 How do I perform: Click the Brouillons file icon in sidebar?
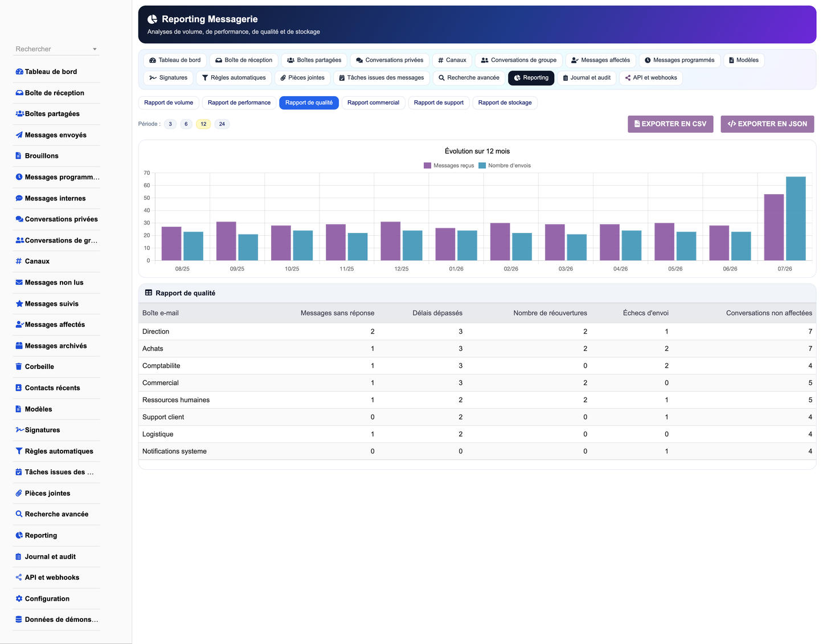pos(19,156)
